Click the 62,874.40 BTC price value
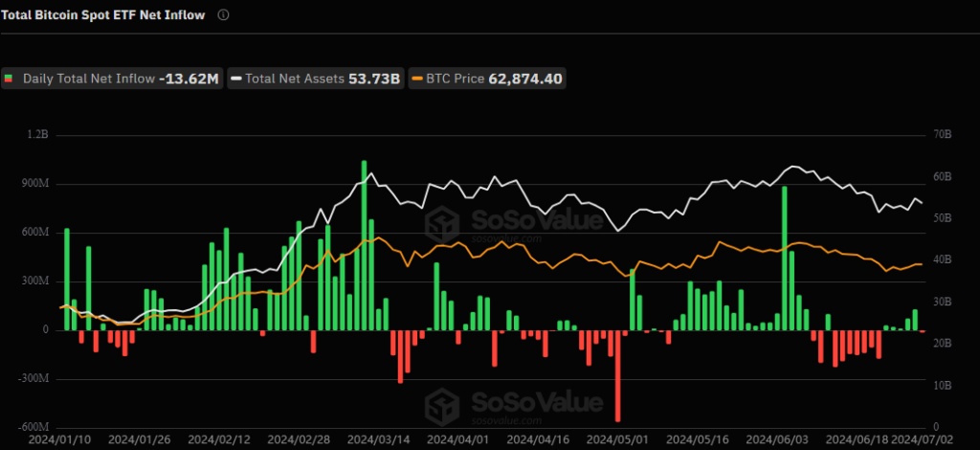 tap(524, 79)
